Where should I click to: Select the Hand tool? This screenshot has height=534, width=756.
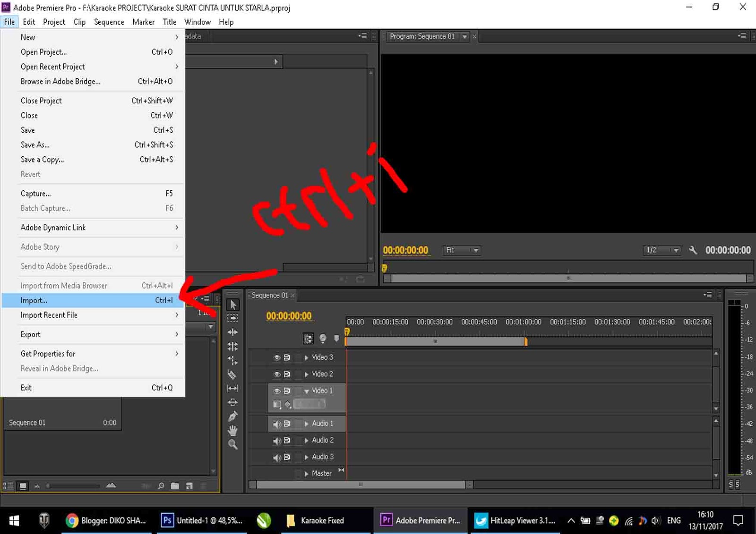(x=232, y=431)
